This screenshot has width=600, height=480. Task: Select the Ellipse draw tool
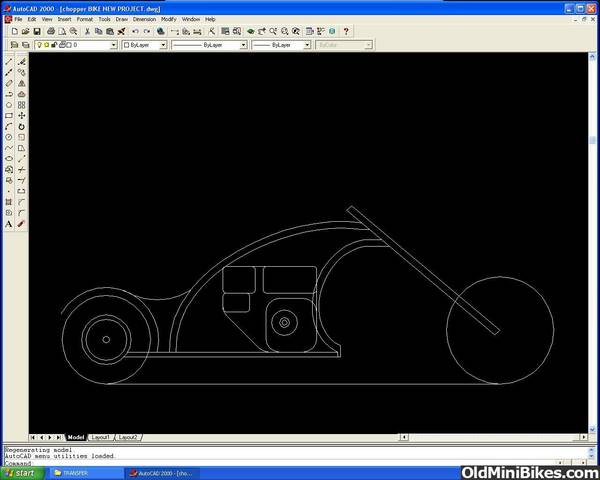[9, 158]
